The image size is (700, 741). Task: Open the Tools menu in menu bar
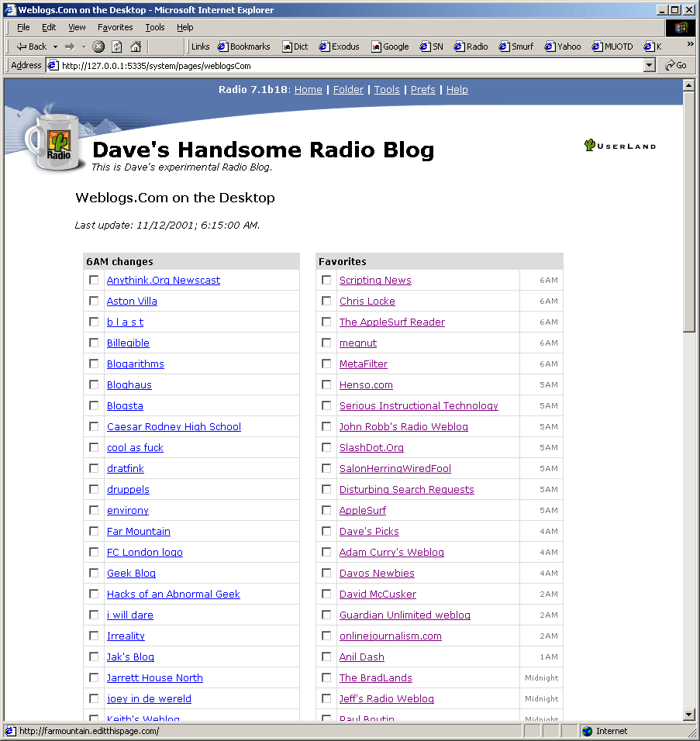155,27
